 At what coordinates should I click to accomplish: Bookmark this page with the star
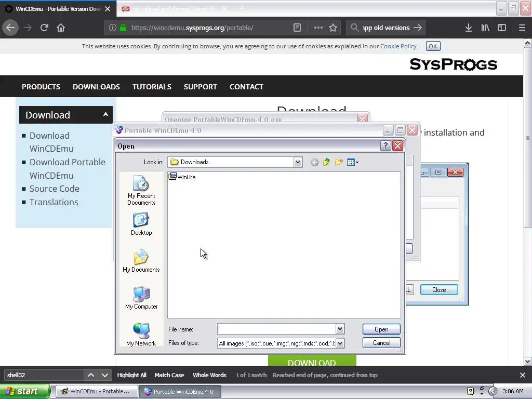click(333, 28)
